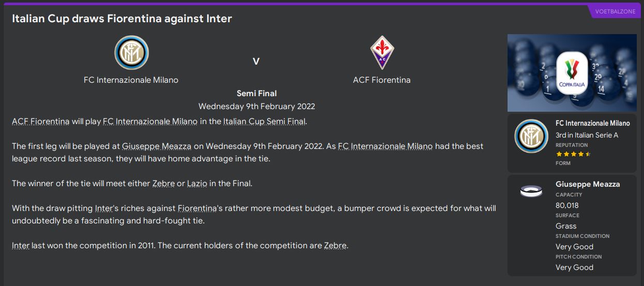Open the Italian Cup Semi Final link
The width and height of the screenshot is (644, 286).
pyautogui.click(x=264, y=122)
